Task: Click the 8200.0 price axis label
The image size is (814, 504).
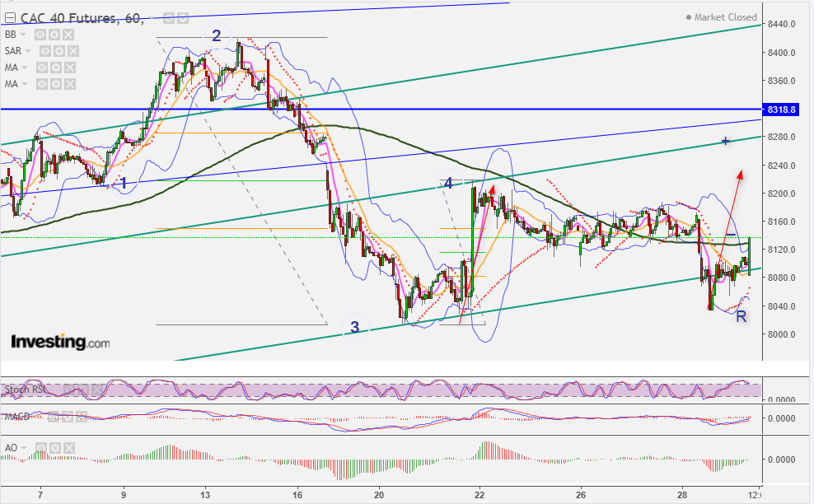Action: (781, 194)
